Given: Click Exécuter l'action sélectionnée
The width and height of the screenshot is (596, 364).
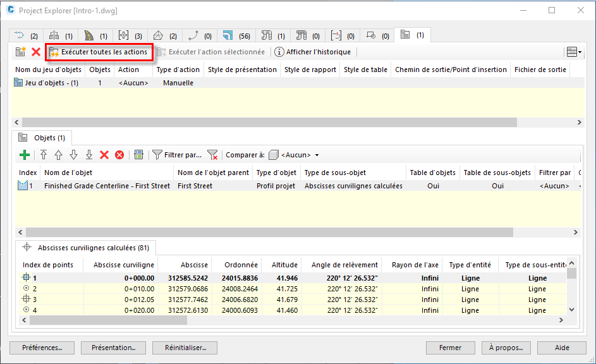Looking at the screenshot, I should coord(211,52).
